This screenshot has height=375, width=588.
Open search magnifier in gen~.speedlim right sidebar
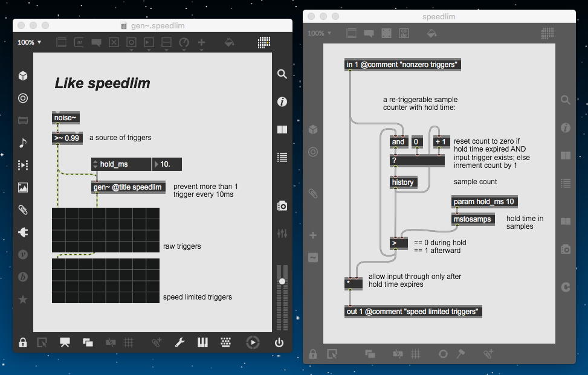282,74
